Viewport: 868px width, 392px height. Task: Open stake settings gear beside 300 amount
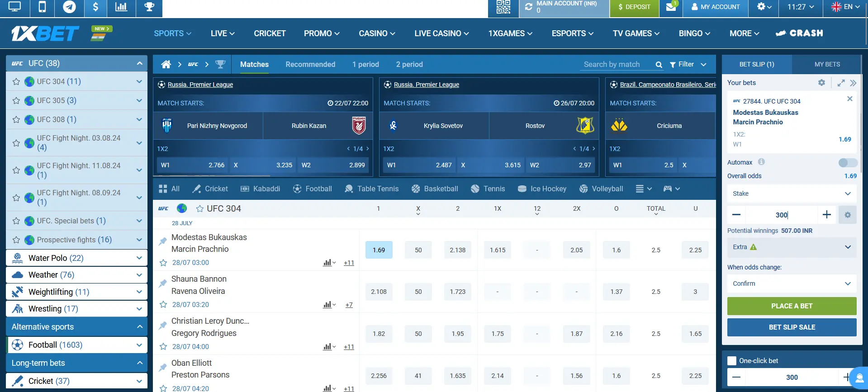click(848, 215)
